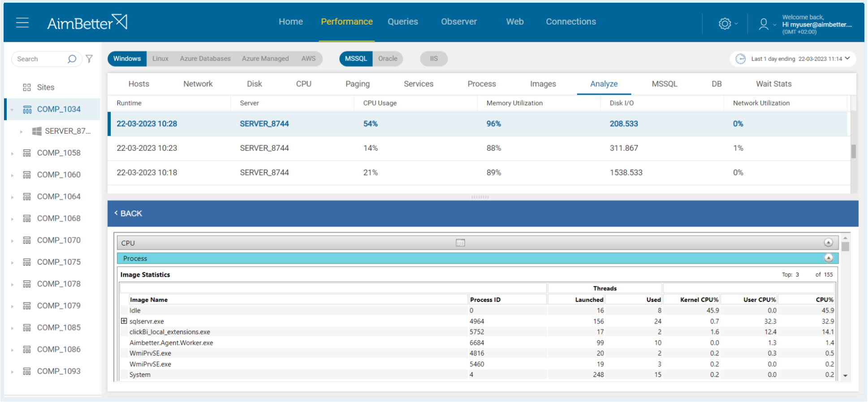Toggle the IIS filter pill
Image resolution: width=868 pixels, height=402 pixels.
point(434,59)
